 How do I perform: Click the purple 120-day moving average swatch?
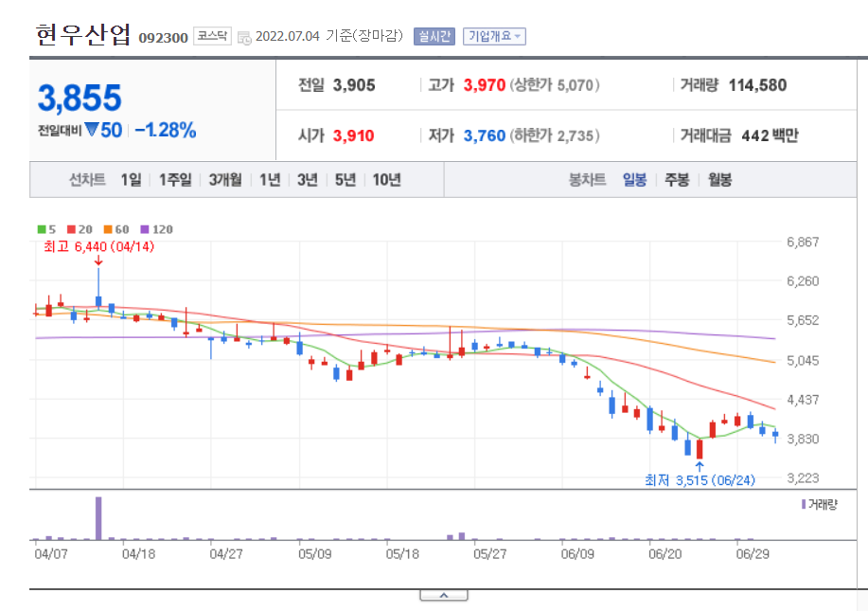[145, 229]
